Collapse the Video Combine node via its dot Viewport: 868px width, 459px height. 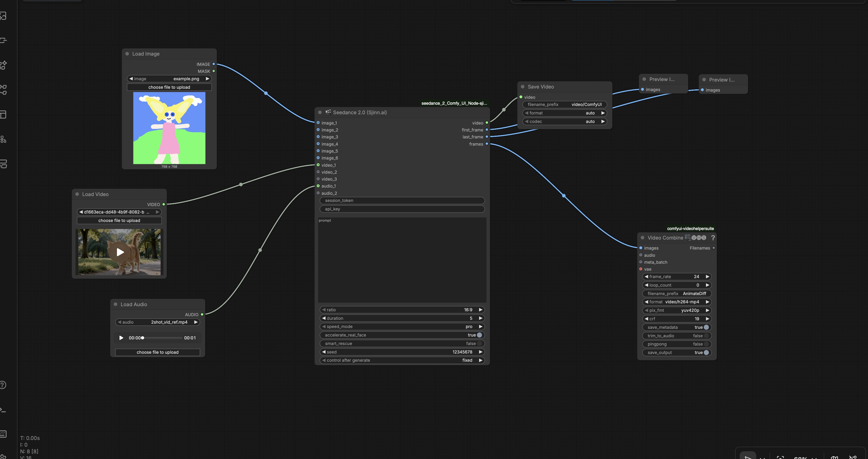tap(643, 237)
